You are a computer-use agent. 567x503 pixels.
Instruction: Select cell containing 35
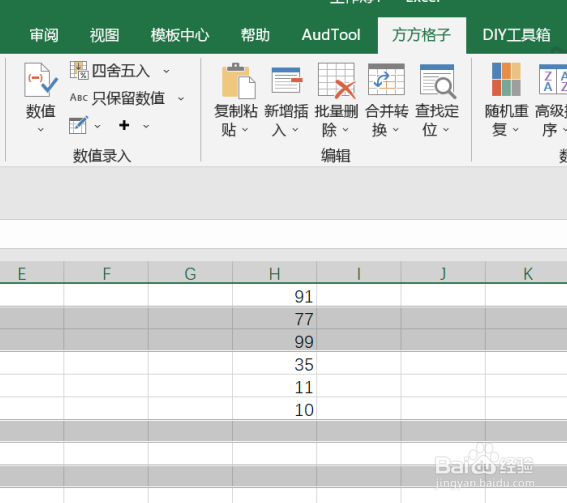click(x=274, y=363)
